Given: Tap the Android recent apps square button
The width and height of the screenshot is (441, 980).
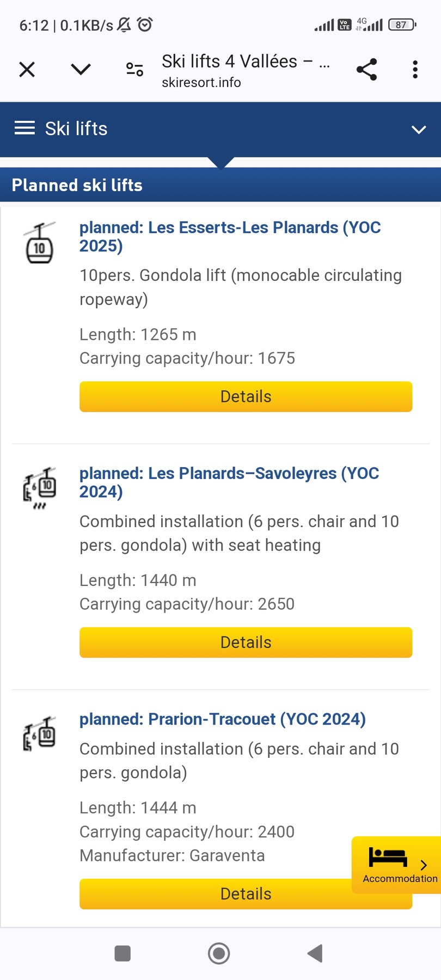Looking at the screenshot, I should (122, 953).
